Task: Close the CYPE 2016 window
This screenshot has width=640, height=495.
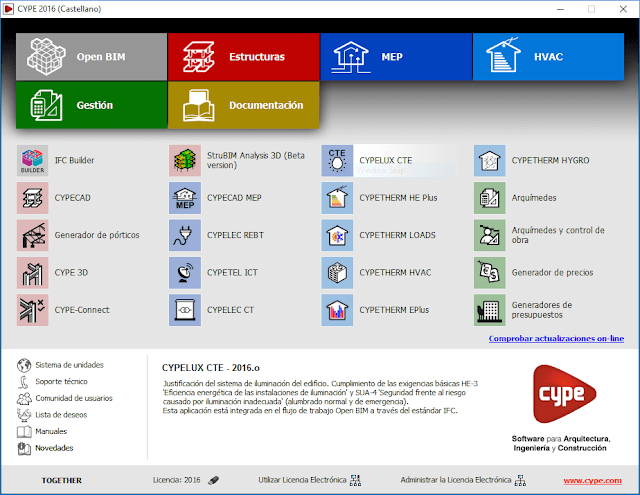Action: pyautogui.click(x=623, y=9)
